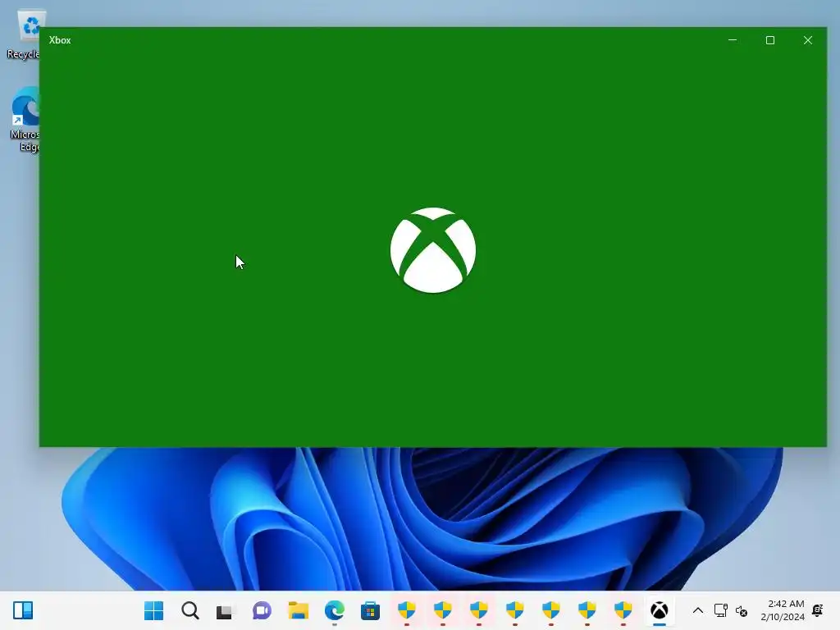This screenshot has width=840, height=630.
Task: Show hidden system tray icons
Action: coord(697,610)
